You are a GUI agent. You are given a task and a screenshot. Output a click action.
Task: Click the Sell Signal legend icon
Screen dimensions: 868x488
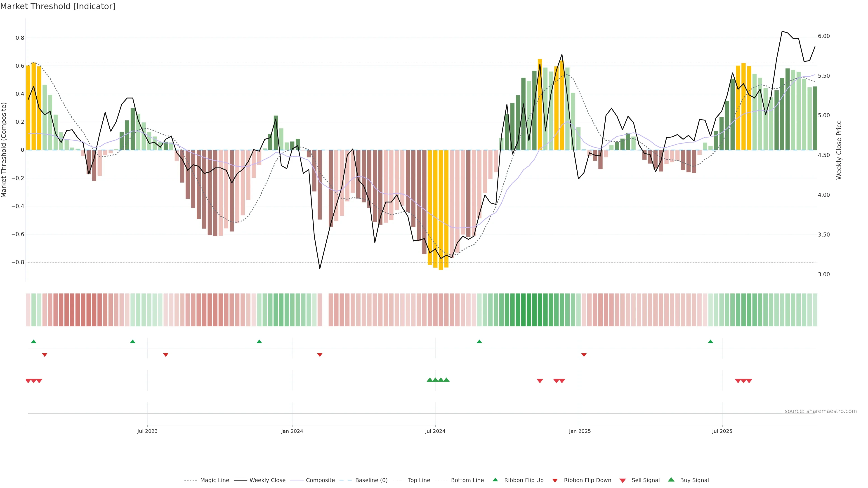pos(623,481)
